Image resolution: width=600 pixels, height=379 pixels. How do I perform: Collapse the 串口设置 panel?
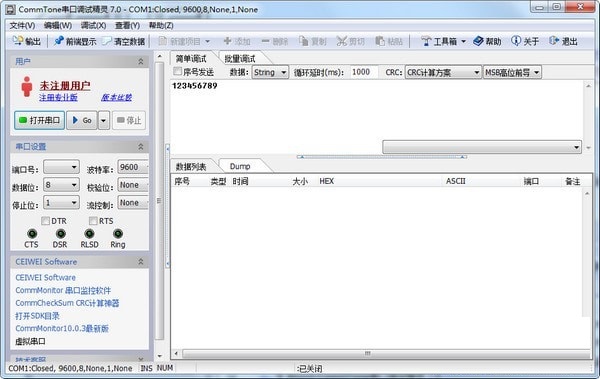pos(141,147)
